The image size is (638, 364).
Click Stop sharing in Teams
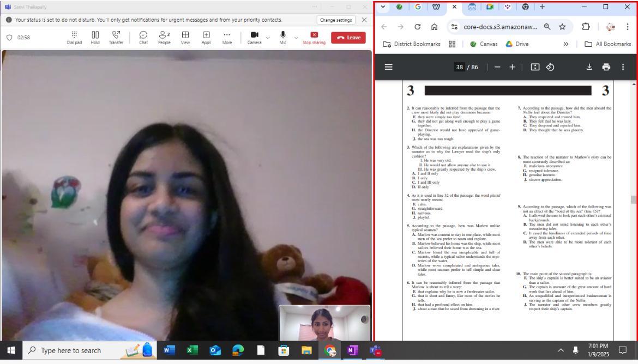[314, 38]
